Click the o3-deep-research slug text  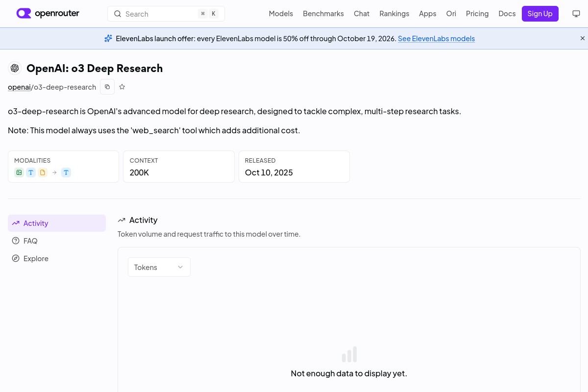pos(65,87)
